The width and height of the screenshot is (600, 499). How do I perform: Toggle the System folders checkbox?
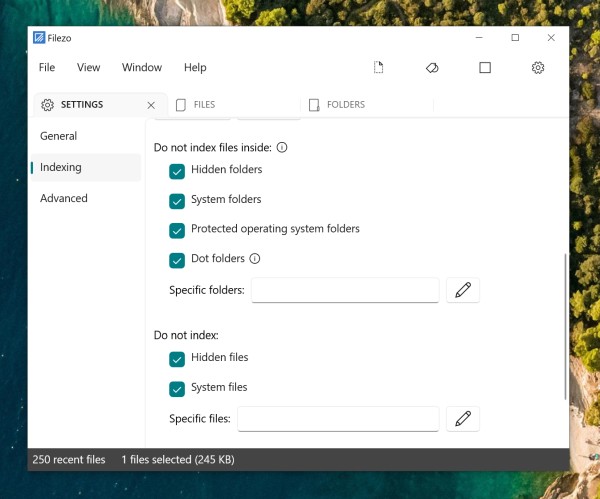(177, 200)
